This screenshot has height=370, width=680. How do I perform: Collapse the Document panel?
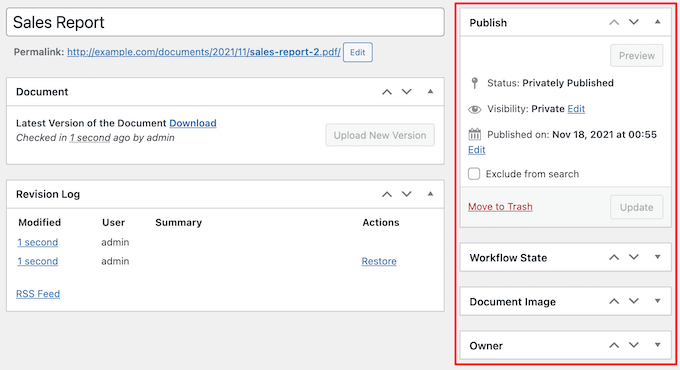(x=430, y=92)
